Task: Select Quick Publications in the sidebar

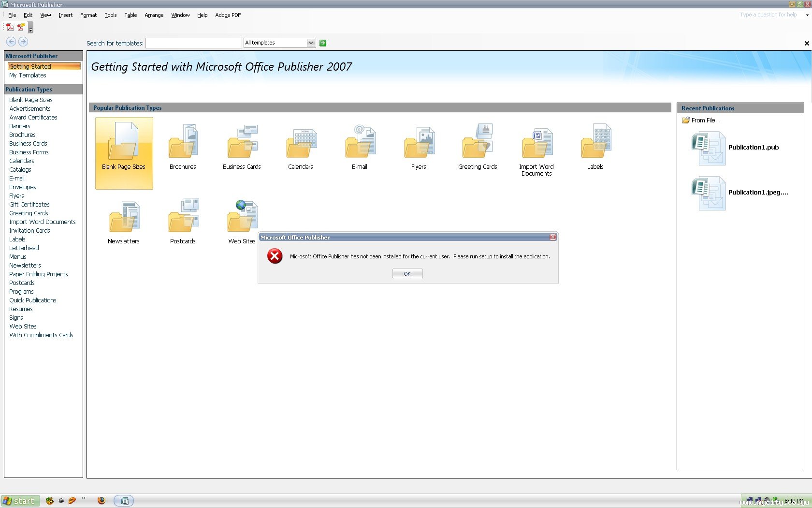Action: tap(33, 300)
